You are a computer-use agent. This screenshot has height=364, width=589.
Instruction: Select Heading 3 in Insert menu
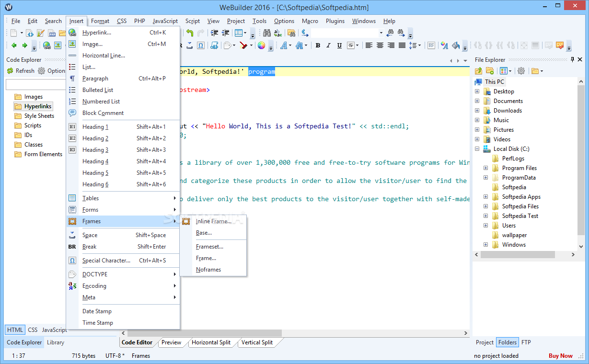coord(123,150)
